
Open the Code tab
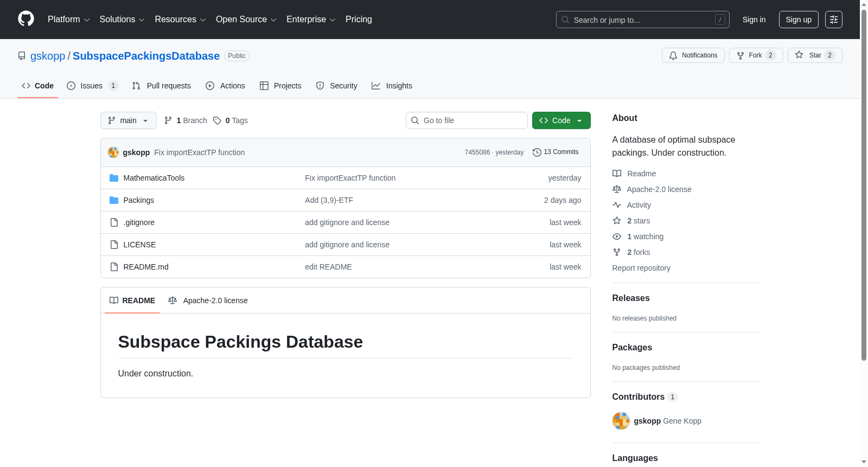tap(38, 86)
